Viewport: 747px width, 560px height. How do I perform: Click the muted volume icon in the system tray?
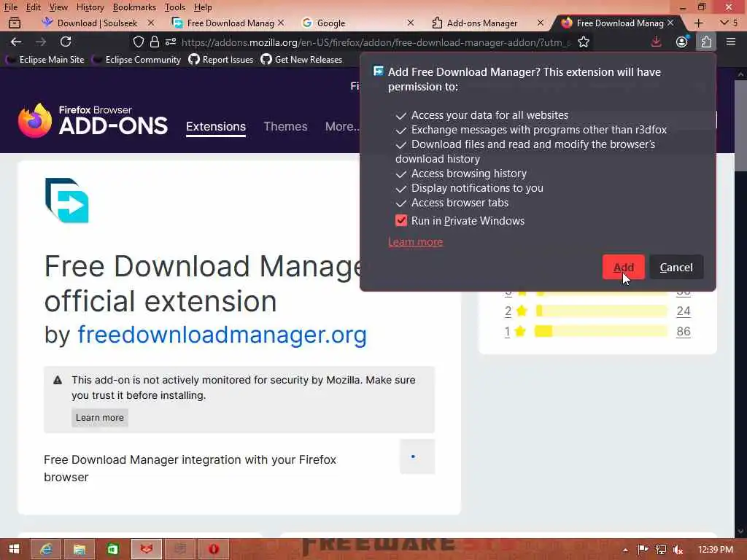click(x=678, y=550)
